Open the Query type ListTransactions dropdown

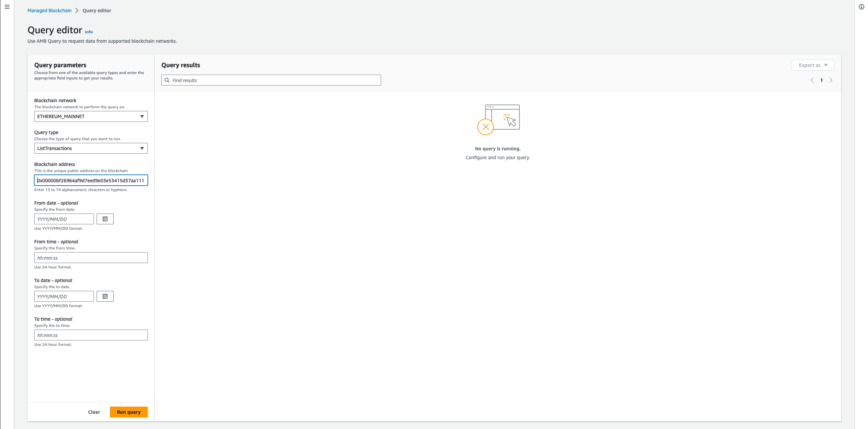(91, 148)
